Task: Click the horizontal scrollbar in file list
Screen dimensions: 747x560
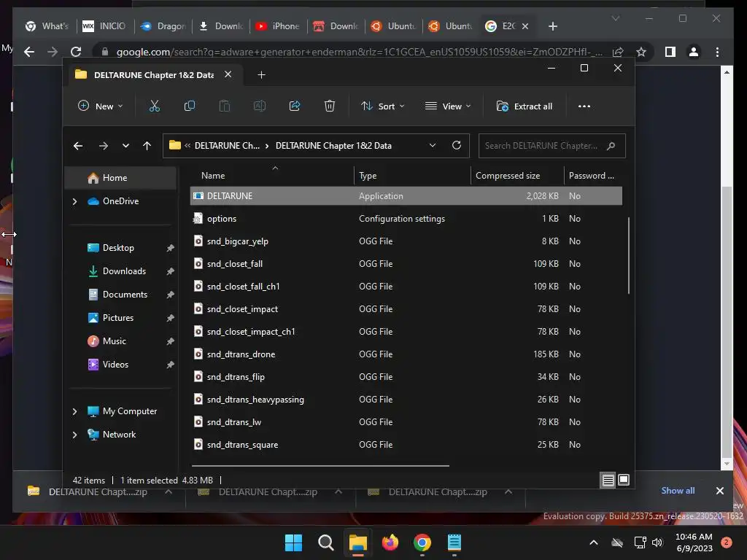Action: pos(320,465)
